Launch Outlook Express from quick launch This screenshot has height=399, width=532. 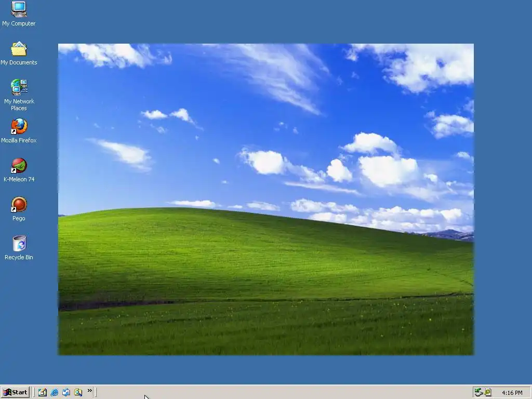66,392
